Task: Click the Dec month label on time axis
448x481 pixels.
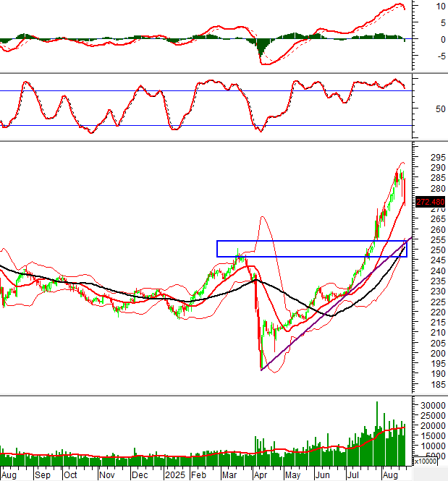Action: point(140,475)
